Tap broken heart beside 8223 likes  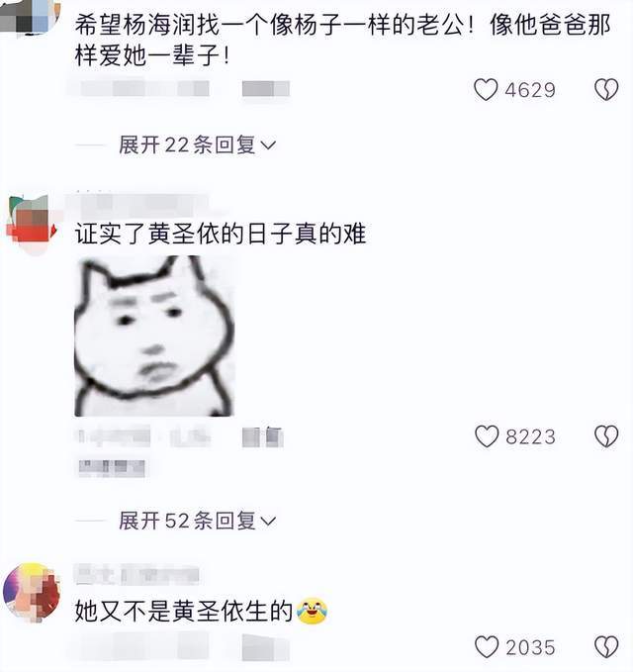[606, 436]
